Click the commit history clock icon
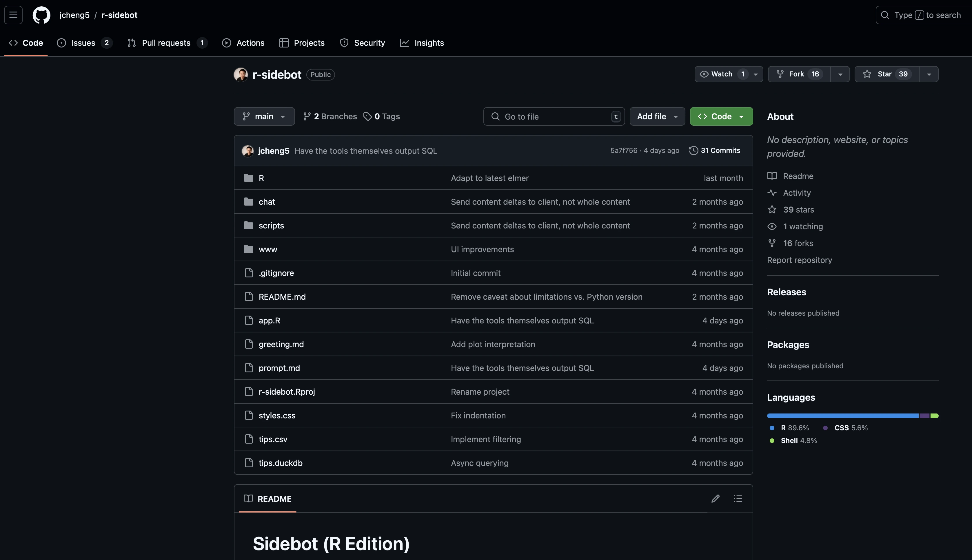Viewport: 972px width, 560px height. [694, 150]
